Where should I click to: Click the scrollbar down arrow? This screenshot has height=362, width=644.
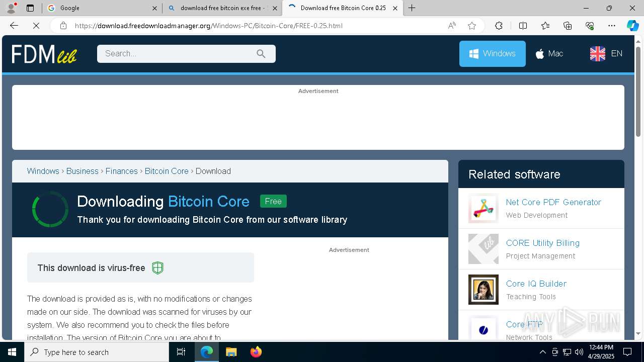pos(638,333)
